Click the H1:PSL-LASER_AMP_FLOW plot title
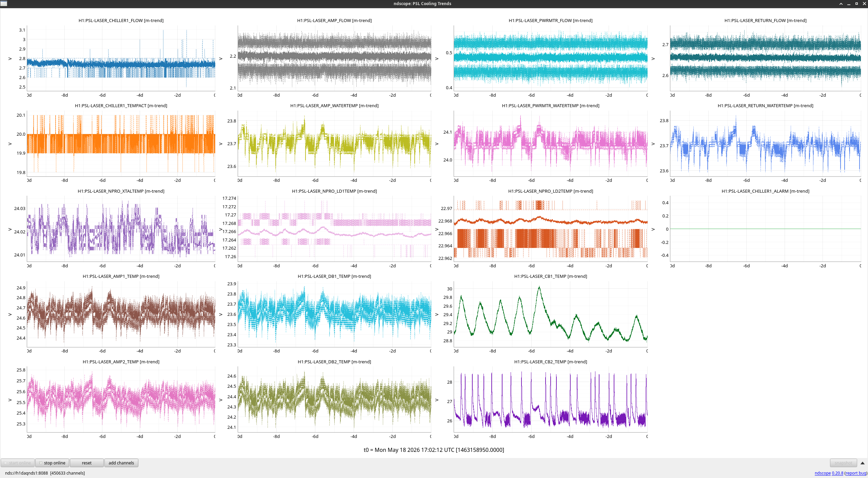Viewport: 868px width, 478px height. point(334,21)
